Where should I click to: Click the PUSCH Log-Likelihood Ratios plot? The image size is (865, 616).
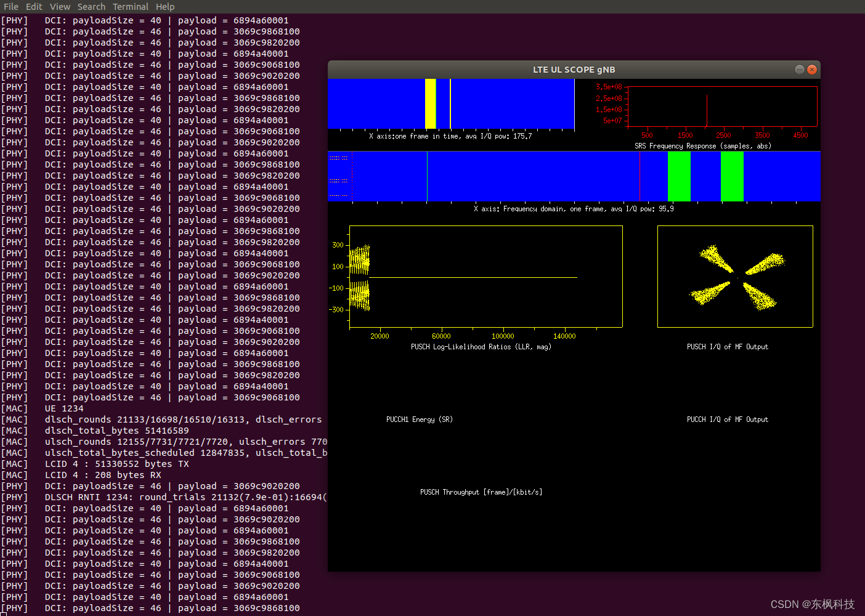pyautogui.click(x=485, y=277)
